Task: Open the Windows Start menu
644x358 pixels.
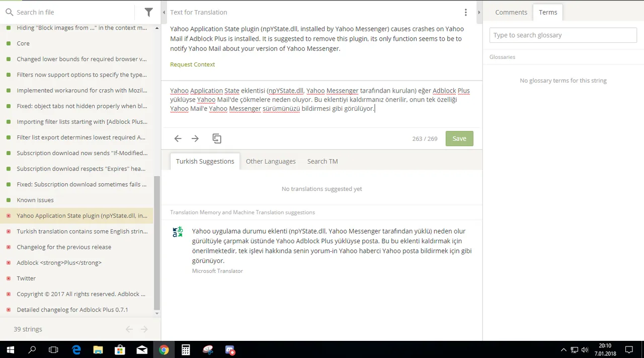Action: point(10,349)
